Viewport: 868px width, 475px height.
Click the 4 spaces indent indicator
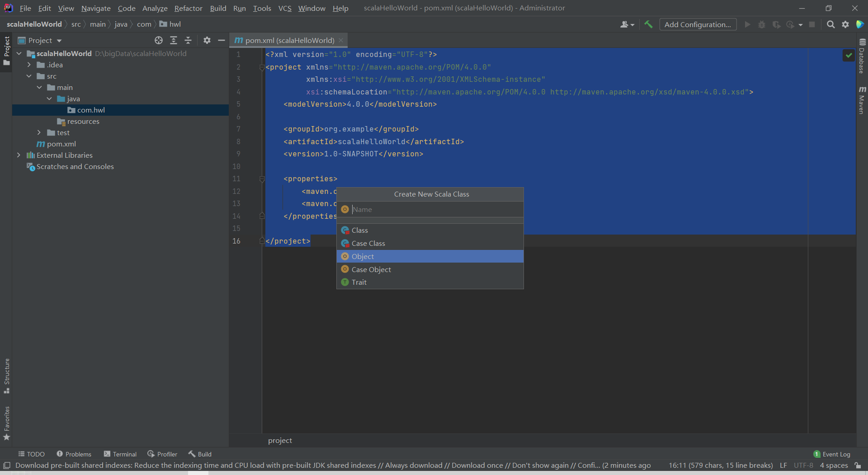click(x=834, y=466)
